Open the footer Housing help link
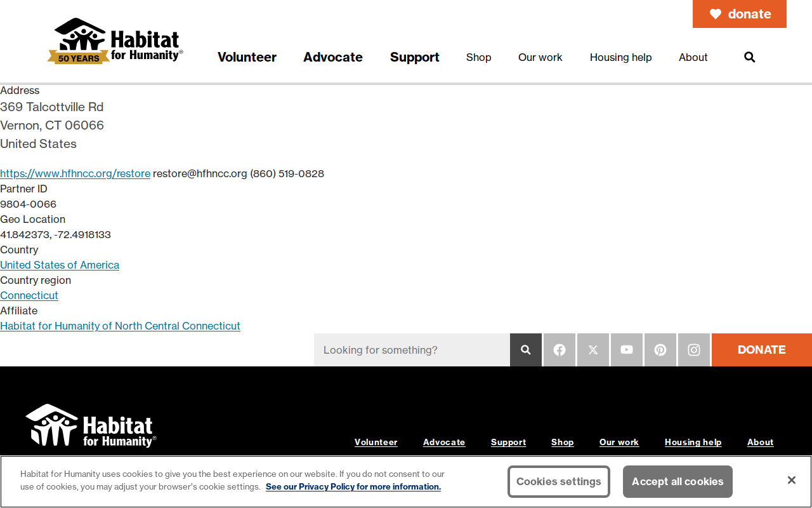This screenshot has height=508, width=812. pyautogui.click(x=693, y=442)
